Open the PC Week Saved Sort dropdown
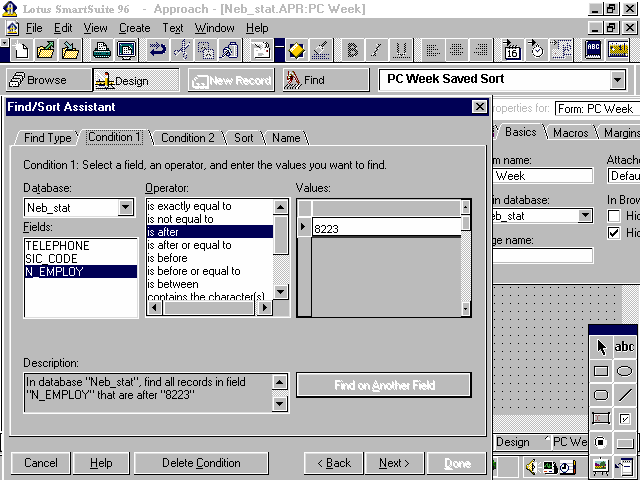This screenshot has height=480, width=640. point(617,80)
